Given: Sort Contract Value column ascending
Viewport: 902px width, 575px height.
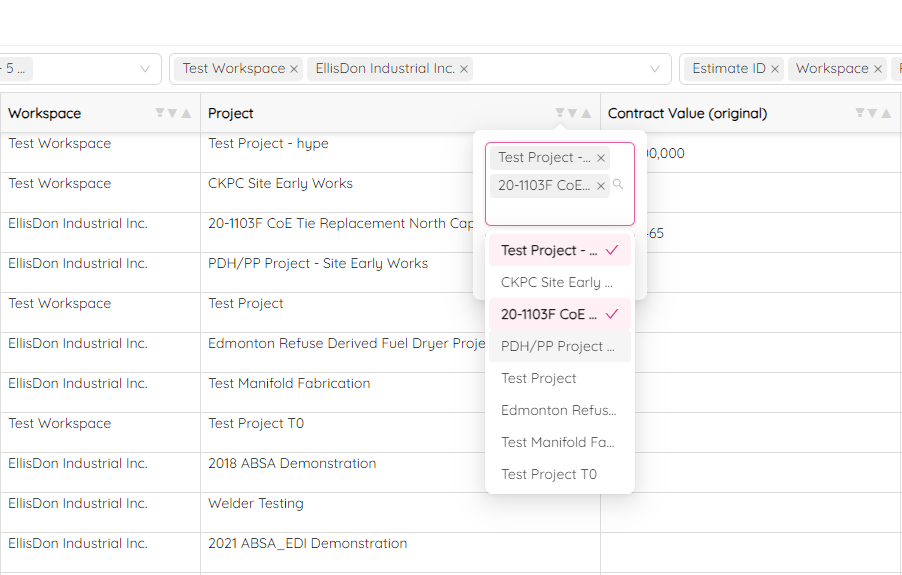Looking at the screenshot, I should pyautogui.click(x=886, y=113).
